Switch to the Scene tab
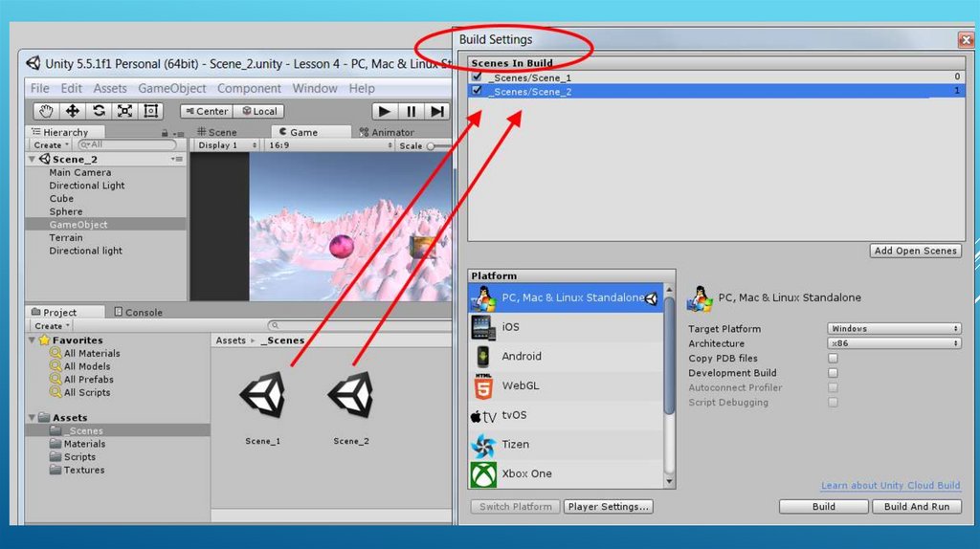 [x=217, y=132]
